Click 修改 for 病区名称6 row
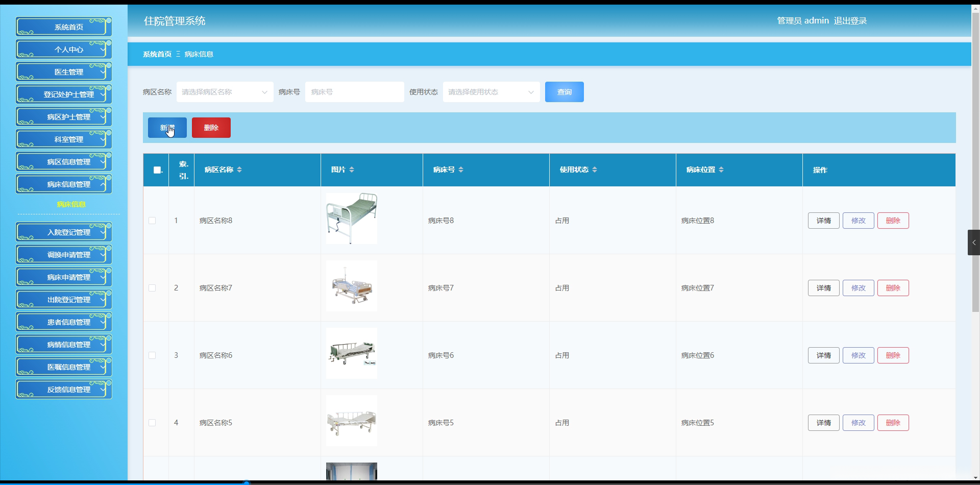The height and width of the screenshot is (485, 980). click(x=859, y=355)
